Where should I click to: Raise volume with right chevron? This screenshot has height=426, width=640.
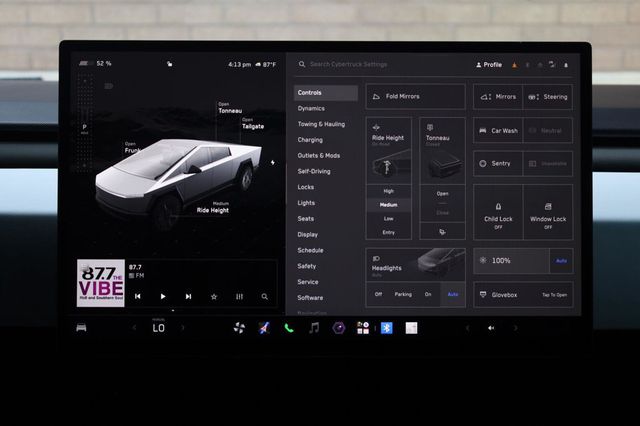516,328
